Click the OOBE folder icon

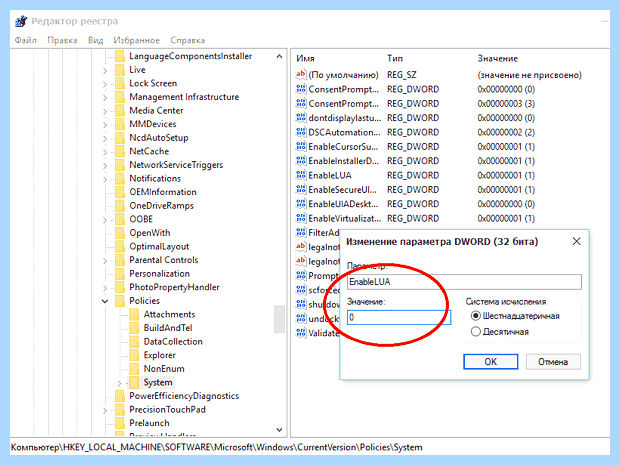click(x=120, y=219)
